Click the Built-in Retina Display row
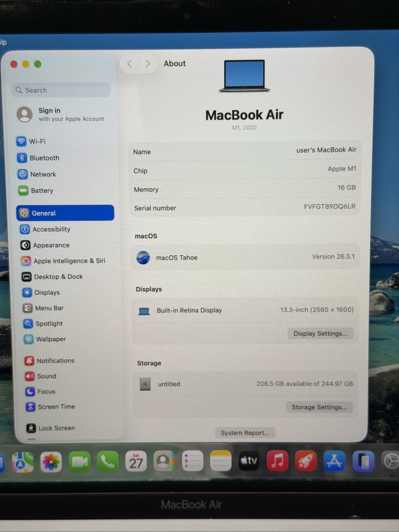Image resolution: width=399 pixels, height=532 pixels. [x=246, y=310]
